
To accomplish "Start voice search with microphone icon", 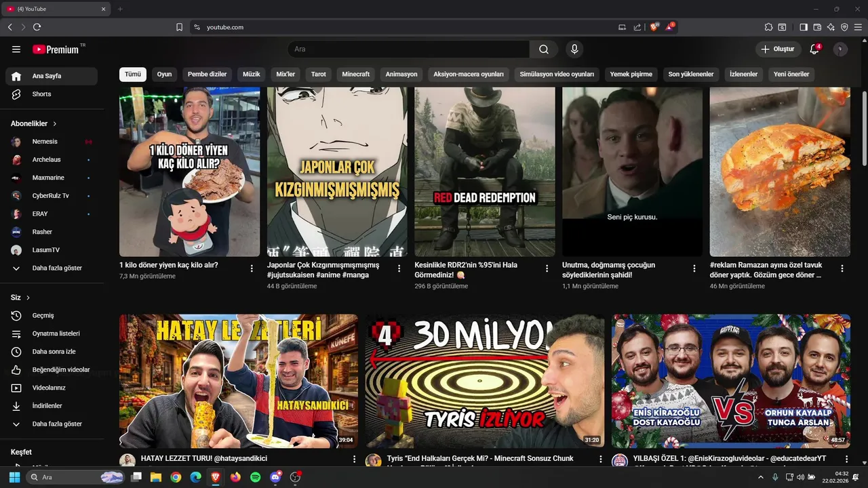I will (574, 49).
